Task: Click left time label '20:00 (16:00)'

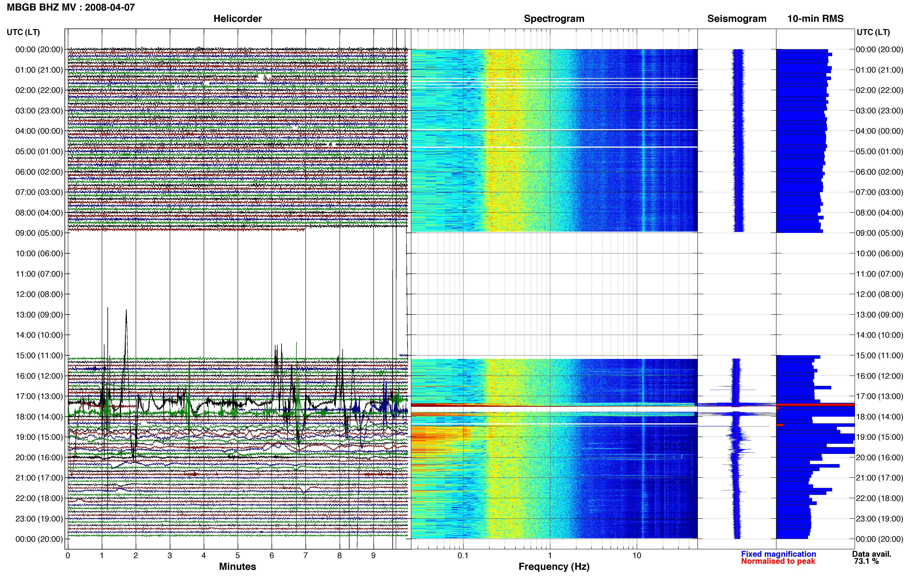Action: pyautogui.click(x=39, y=458)
